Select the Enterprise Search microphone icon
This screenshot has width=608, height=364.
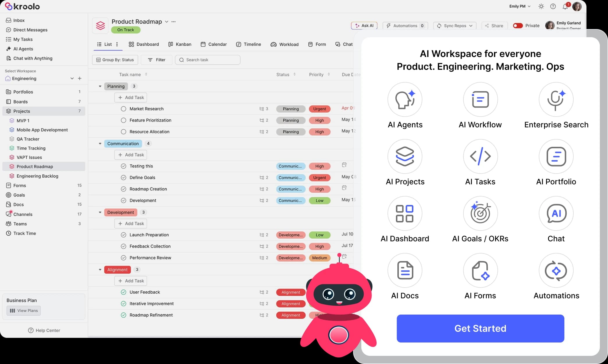[556, 99]
